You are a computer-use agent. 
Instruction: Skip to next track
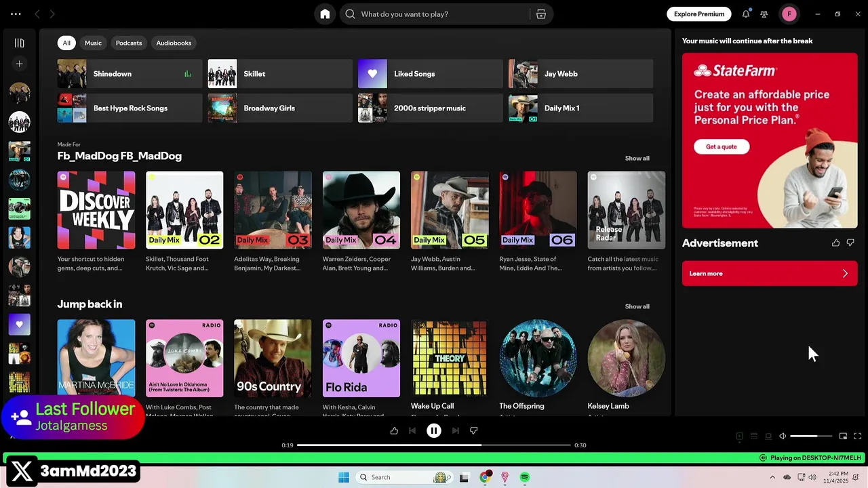[456, 430]
